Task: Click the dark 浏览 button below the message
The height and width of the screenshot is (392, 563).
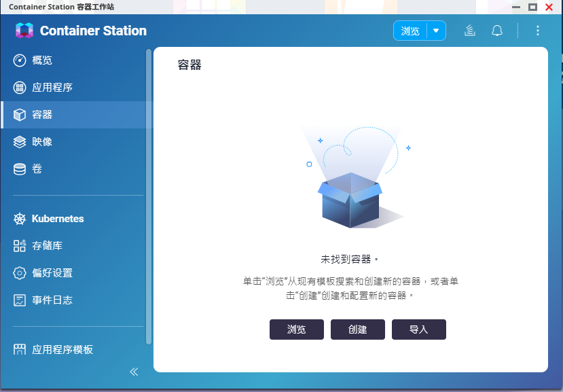Action: pos(297,329)
